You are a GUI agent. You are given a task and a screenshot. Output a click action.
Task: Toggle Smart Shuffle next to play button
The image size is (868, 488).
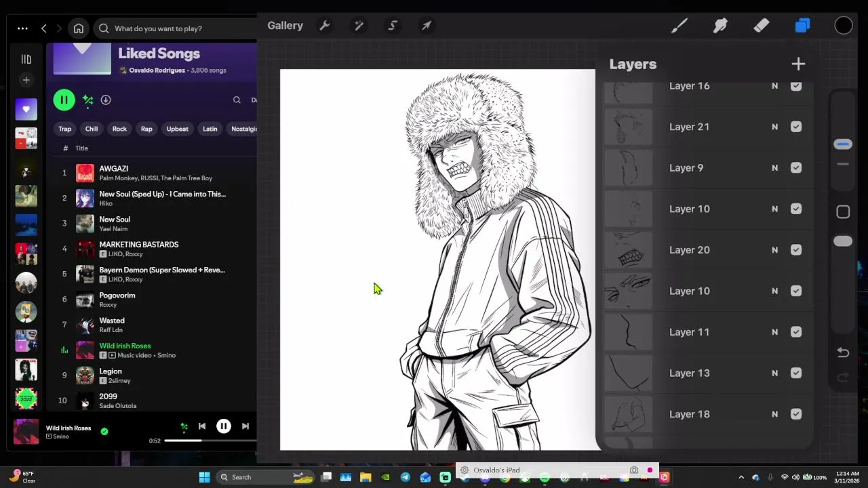click(87, 100)
